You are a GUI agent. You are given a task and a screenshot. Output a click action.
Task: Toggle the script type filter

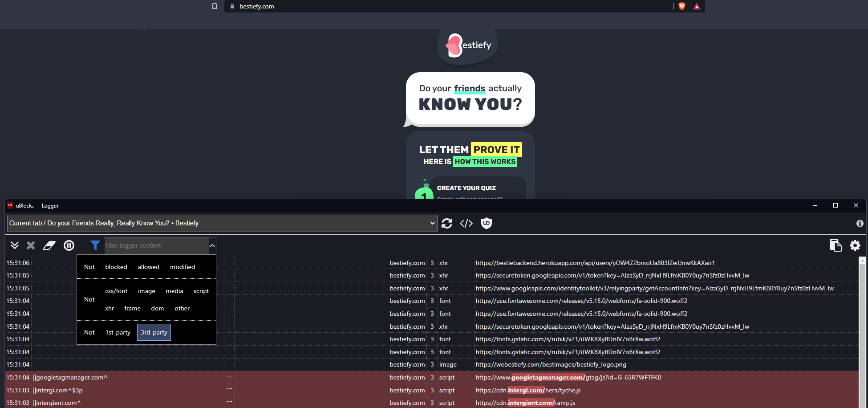[201, 291]
